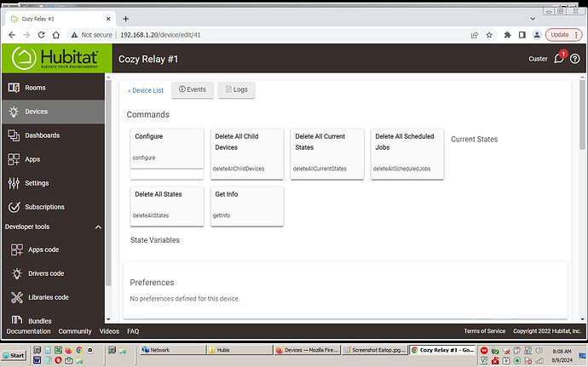Open Videos footer link
Screen dimensions: 588x367
tap(109, 331)
